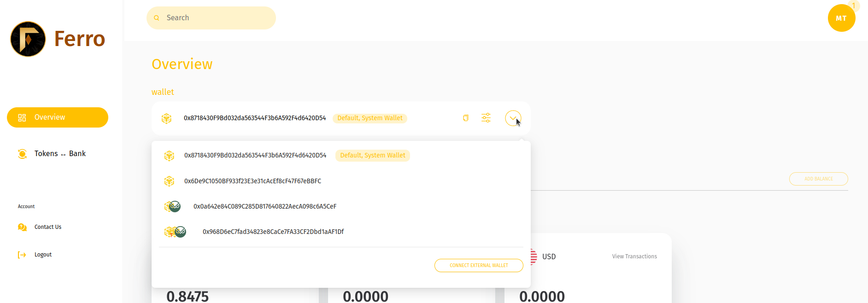The width and height of the screenshot is (868, 303).
Task: Click the 0.0000 balance under USD card
Action: [542, 296]
